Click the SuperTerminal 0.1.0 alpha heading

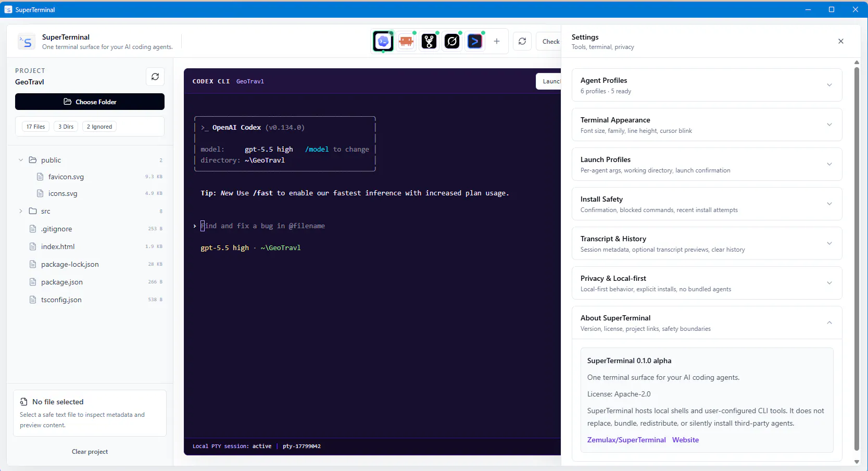[629, 361]
